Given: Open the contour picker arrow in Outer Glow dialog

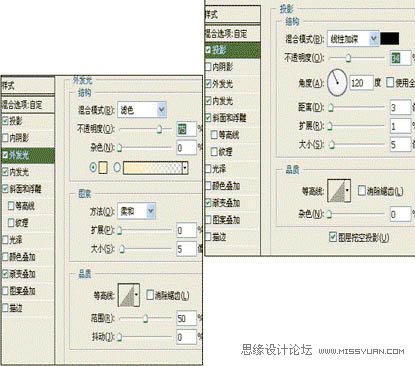Looking at the screenshot, I should 136,295.
